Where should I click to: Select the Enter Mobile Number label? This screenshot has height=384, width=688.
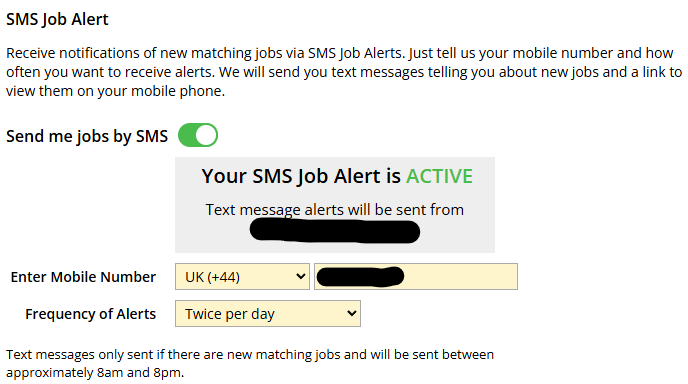coord(83,277)
